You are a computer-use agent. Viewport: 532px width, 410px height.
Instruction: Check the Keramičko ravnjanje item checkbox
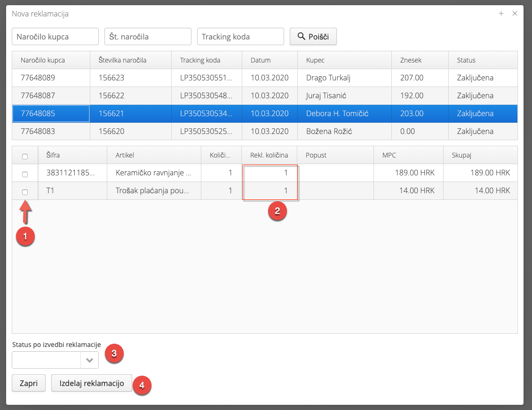pos(25,174)
